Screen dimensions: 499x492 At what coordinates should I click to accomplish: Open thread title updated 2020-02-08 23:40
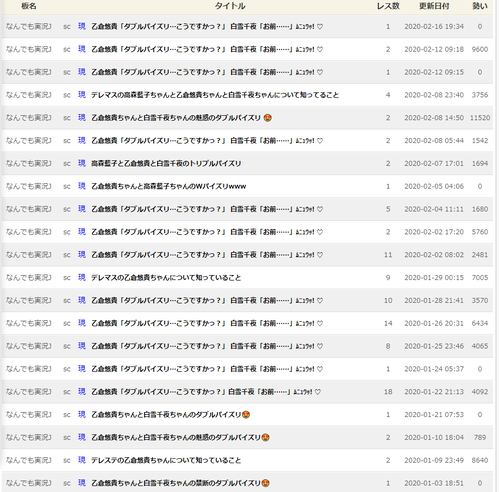215,95
